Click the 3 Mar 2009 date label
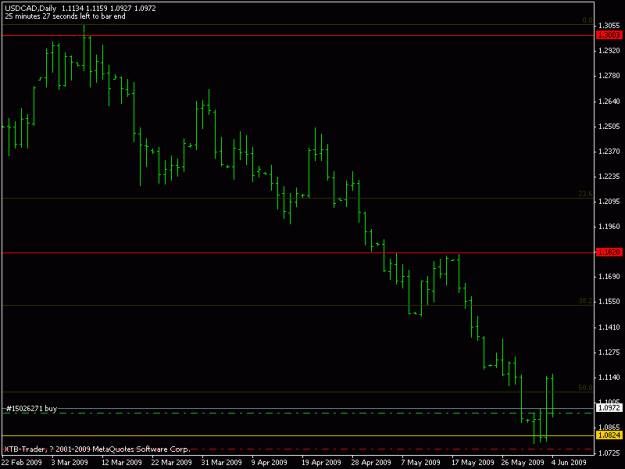Image resolution: width=625 pixels, height=469 pixels. tap(69, 462)
